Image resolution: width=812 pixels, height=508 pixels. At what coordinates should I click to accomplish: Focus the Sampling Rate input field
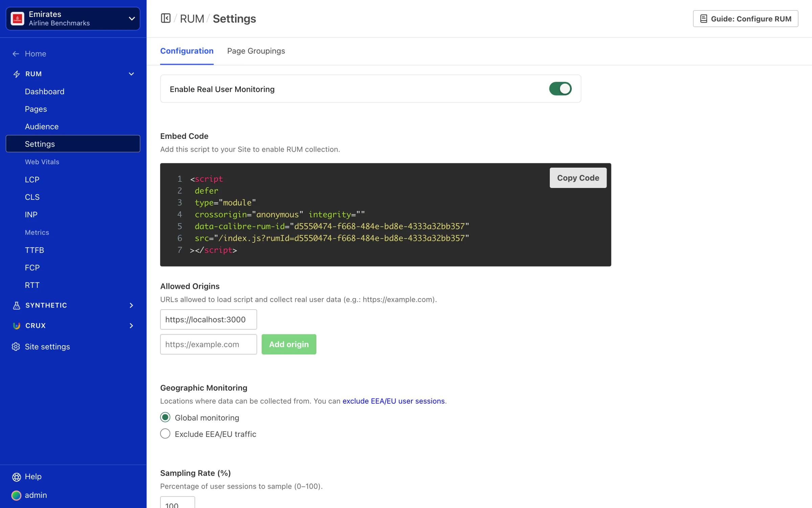coord(177,503)
